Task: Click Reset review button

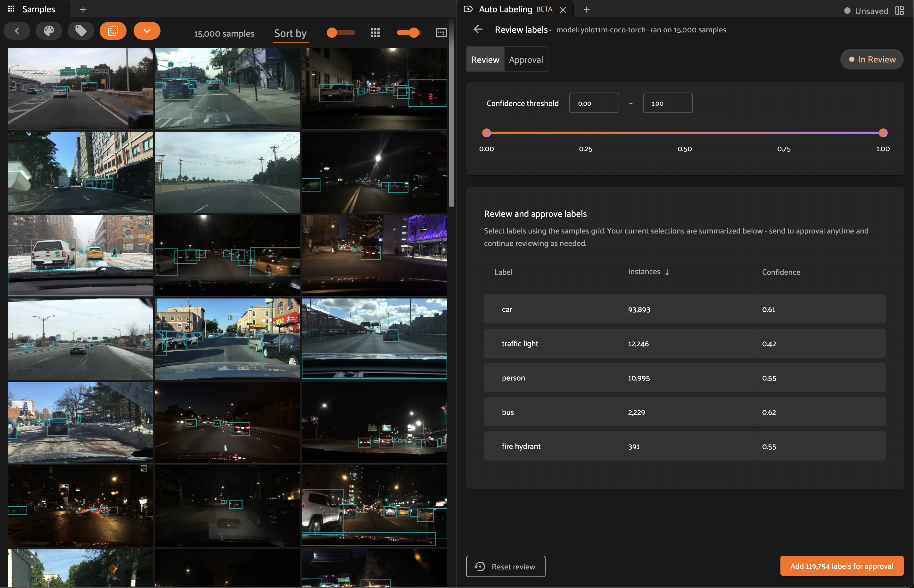Action: (505, 566)
